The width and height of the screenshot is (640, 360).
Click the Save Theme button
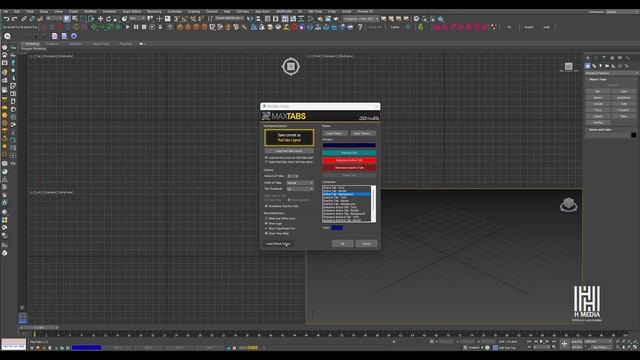coord(362,133)
